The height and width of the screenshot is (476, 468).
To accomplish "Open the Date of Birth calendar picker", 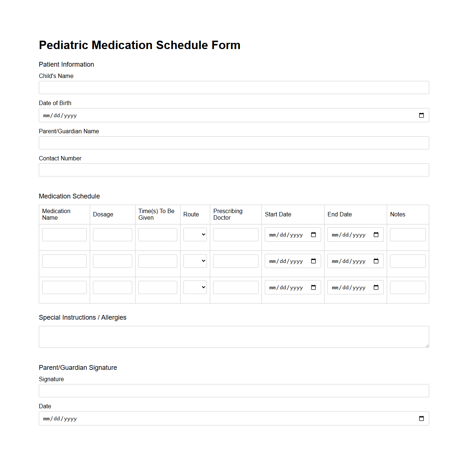I will click(x=421, y=115).
